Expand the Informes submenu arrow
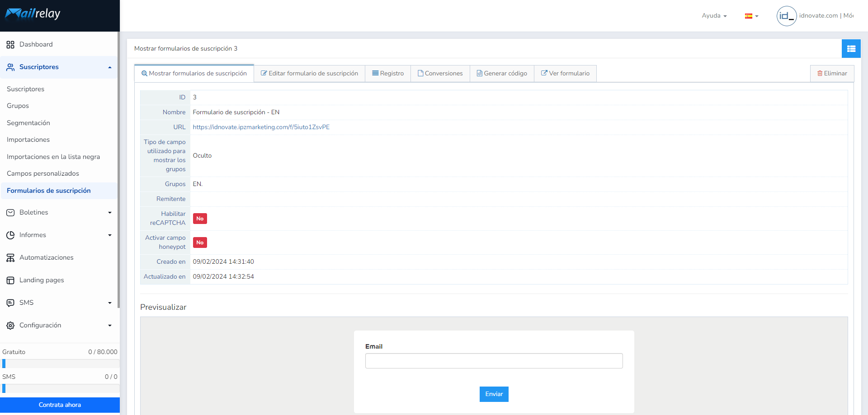Screen dimensions: 868x415 (110, 235)
